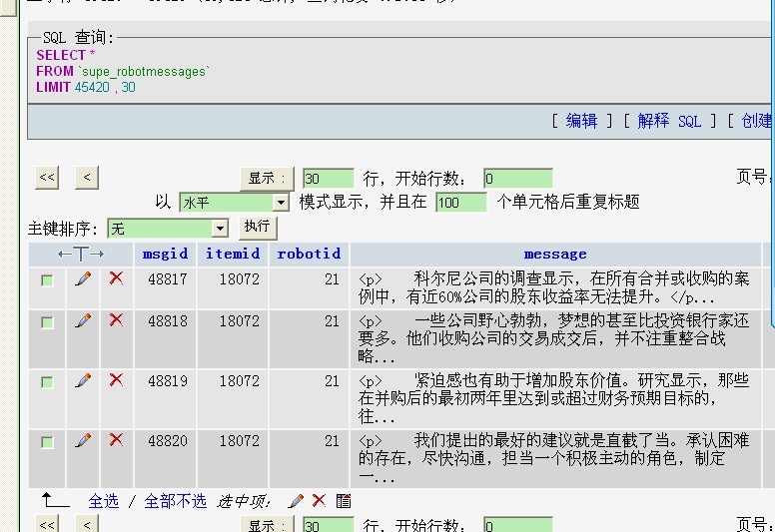This screenshot has height=532, width=775.
Task: Click repeat headers field showing 100
Action: tap(461, 203)
